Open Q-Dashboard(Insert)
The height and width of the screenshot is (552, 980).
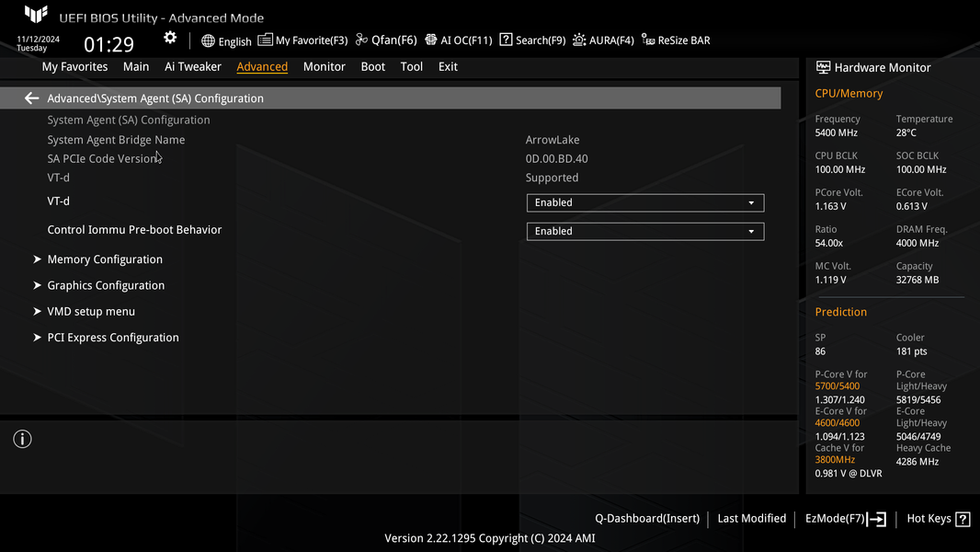point(647,518)
